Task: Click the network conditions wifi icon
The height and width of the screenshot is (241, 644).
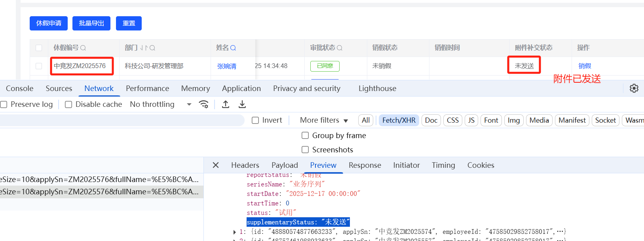Action: pyautogui.click(x=204, y=104)
